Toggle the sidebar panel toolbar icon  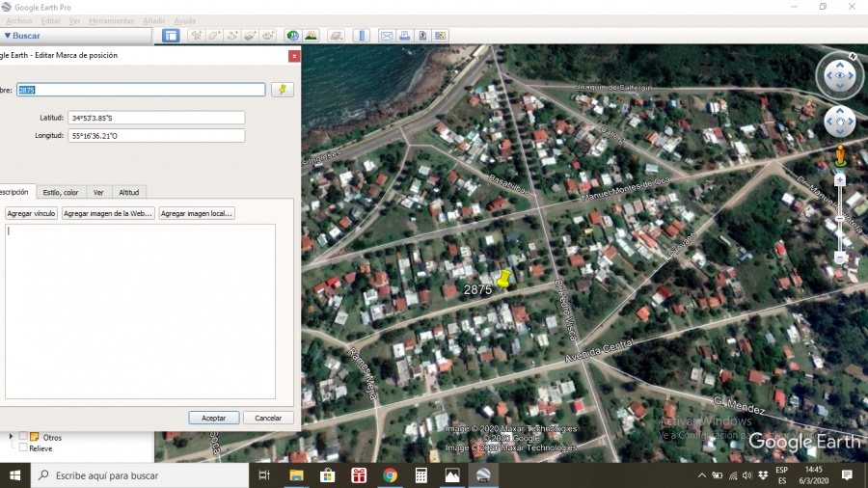pos(171,36)
